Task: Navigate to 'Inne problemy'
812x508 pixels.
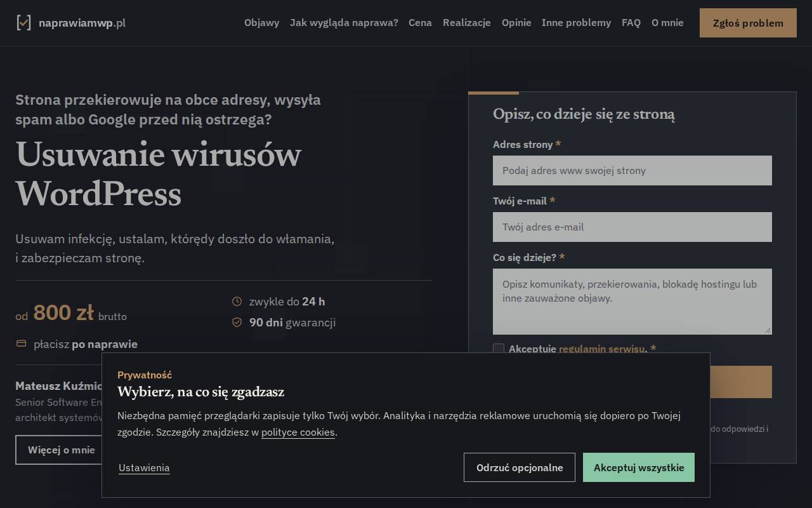Action: pyautogui.click(x=576, y=23)
